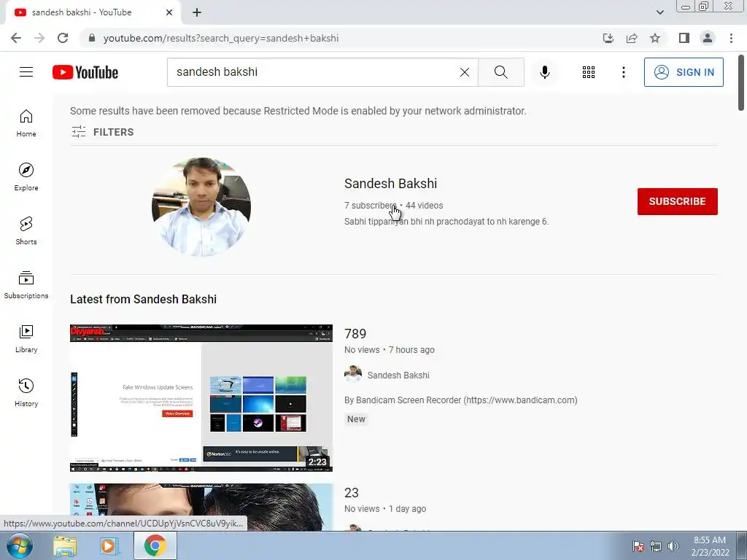Open the tab search chevron
This screenshot has width=747, height=560.
point(659,12)
